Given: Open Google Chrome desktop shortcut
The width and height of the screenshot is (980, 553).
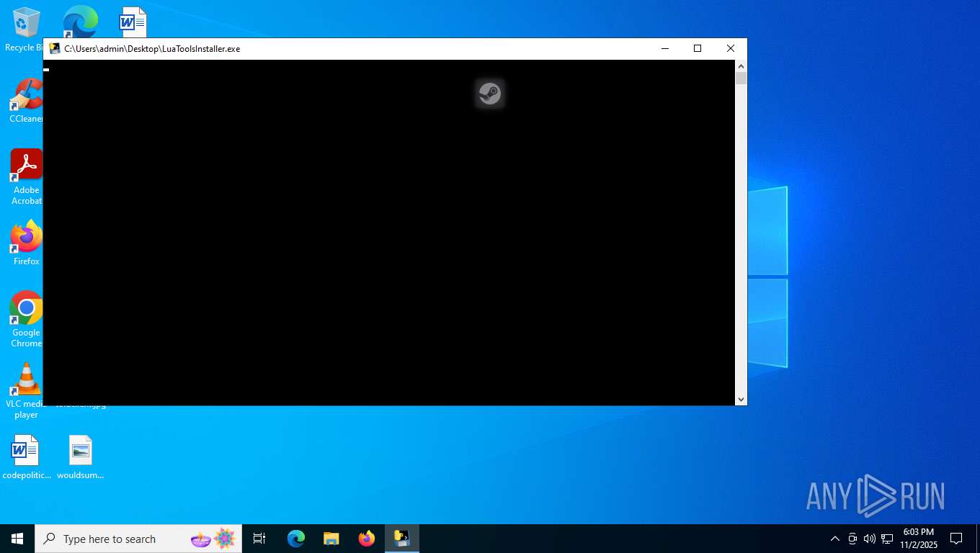Looking at the screenshot, I should point(26,320).
